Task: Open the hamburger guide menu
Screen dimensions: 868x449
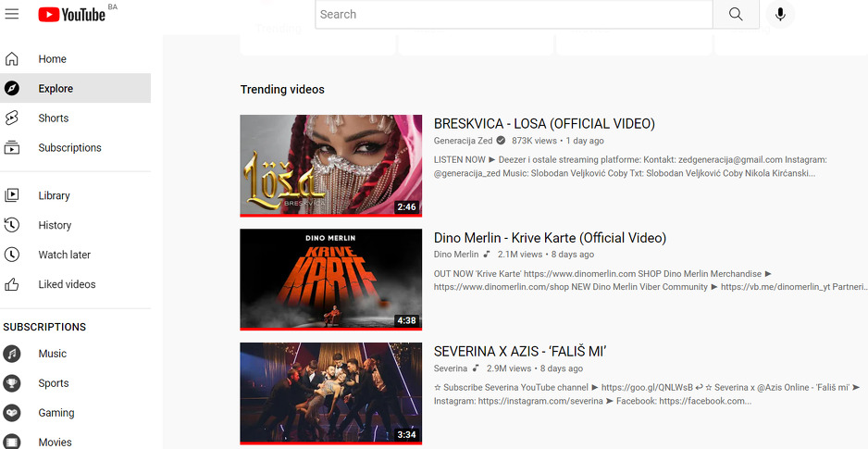Action: [x=12, y=14]
